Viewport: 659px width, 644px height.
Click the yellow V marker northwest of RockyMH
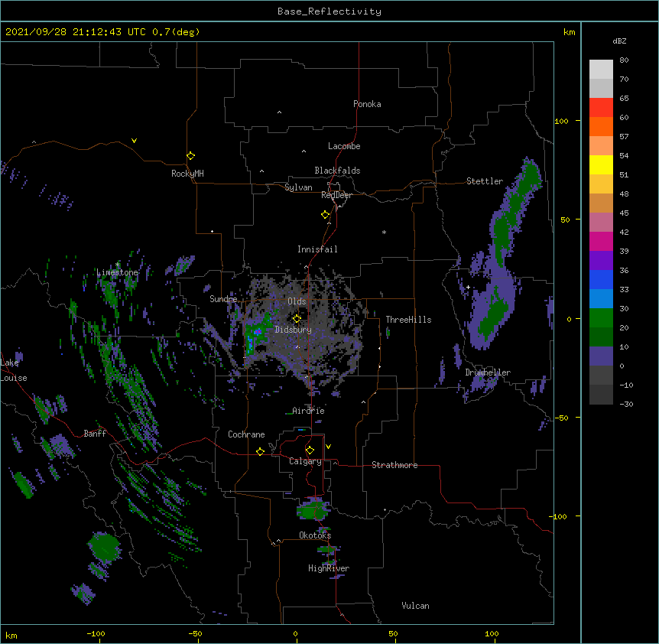point(134,141)
